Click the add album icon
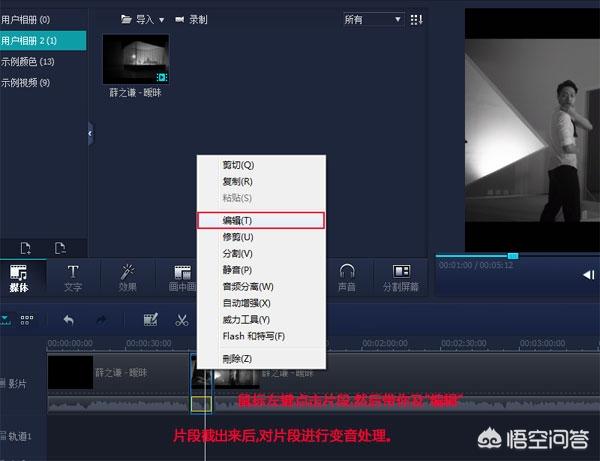 point(26,248)
